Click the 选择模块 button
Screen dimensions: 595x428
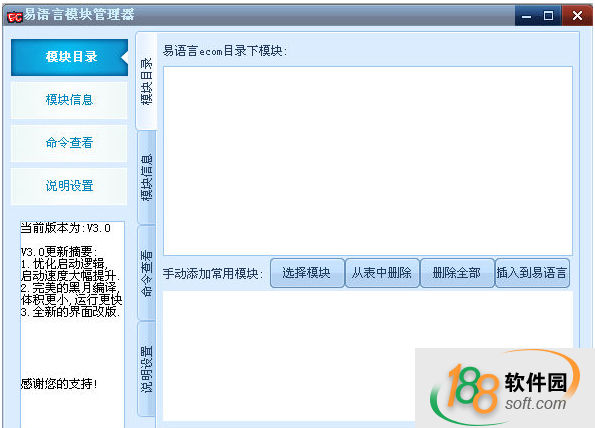(307, 273)
